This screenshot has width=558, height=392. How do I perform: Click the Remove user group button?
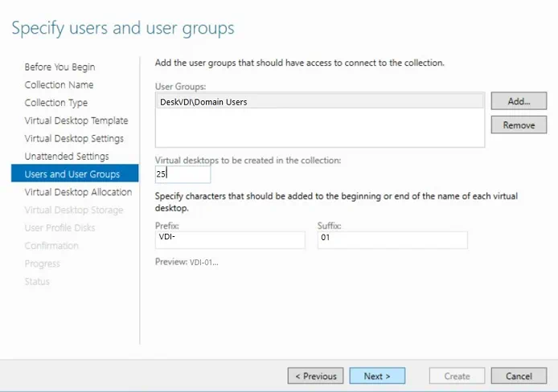click(x=519, y=125)
